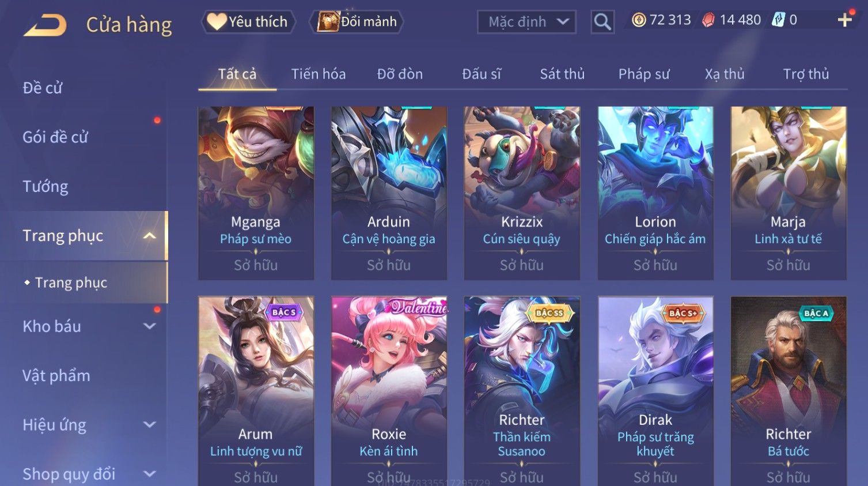Open Tướng in the sidebar
Image resolution: width=868 pixels, height=486 pixels.
46,186
